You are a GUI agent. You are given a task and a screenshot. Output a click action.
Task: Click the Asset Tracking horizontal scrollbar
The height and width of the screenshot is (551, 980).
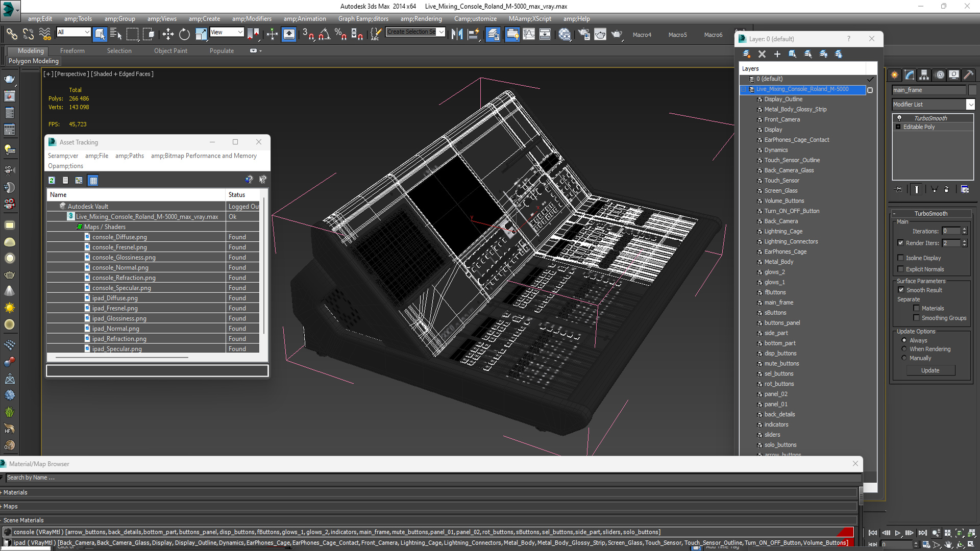click(121, 357)
